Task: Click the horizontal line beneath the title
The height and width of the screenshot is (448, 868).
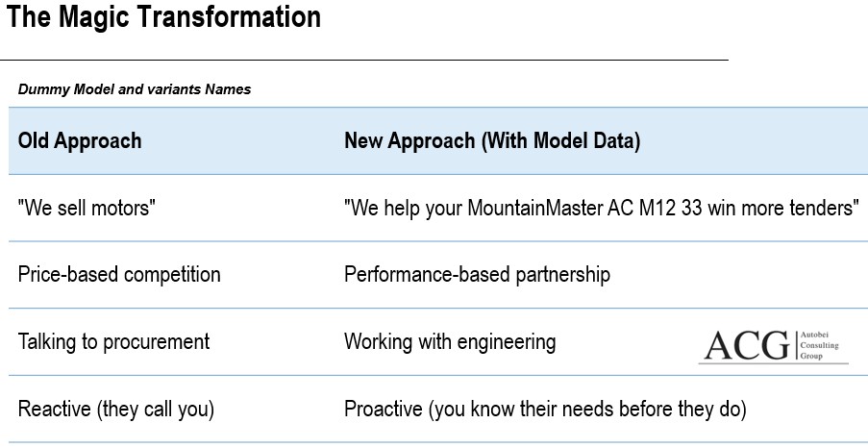Action: 365,60
